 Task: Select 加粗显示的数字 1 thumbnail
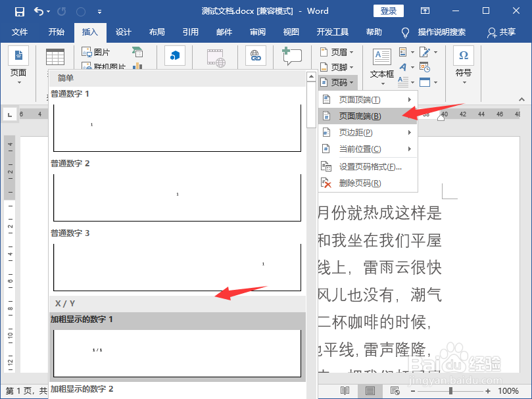pyautogui.click(x=177, y=353)
